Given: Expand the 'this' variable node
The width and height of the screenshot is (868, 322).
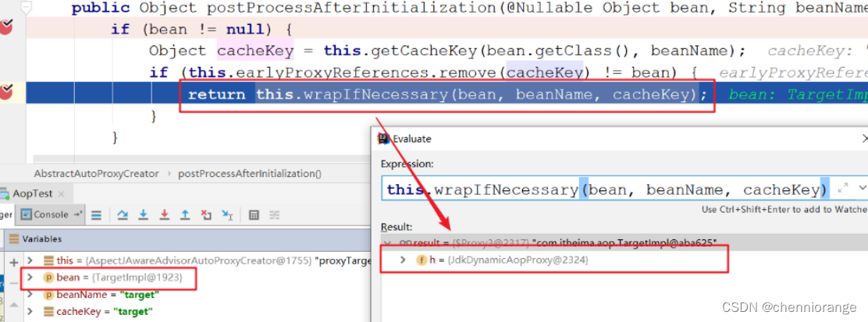Looking at the screenshot, I should [x=30, y=260].
